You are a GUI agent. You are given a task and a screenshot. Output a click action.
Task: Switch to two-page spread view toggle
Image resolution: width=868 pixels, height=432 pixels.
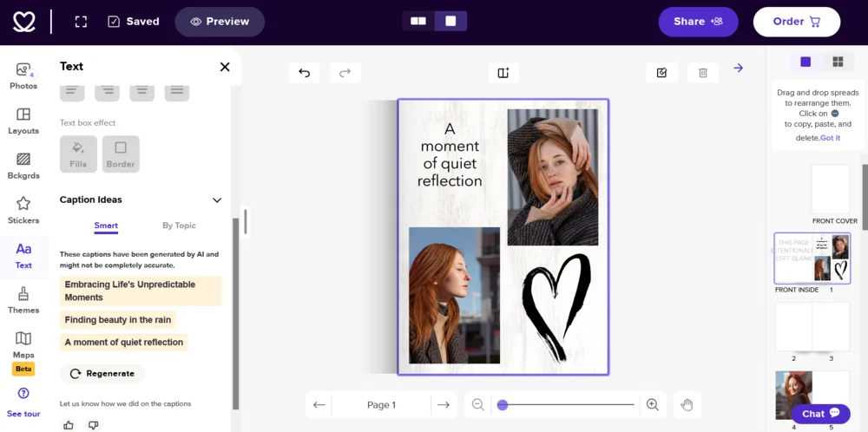418,21
